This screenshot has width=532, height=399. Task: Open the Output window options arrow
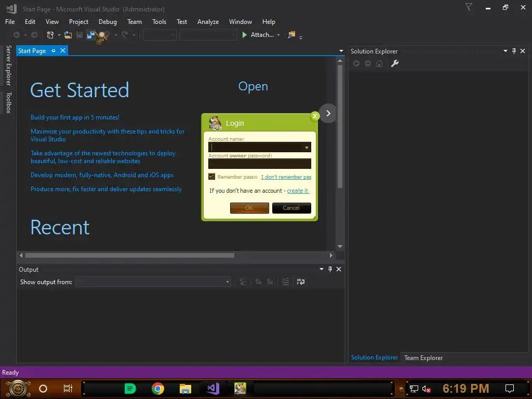[x=321, y=269]
